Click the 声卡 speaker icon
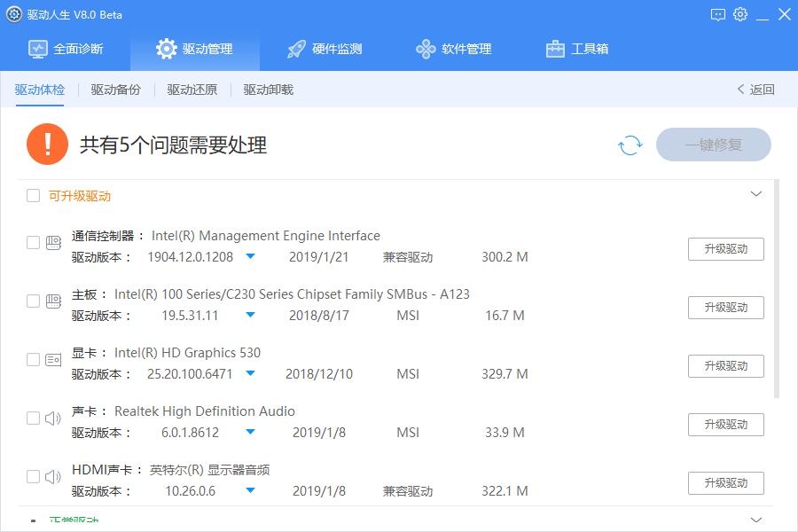The width and height of the screenshot is (798, 532). point(51,416)
